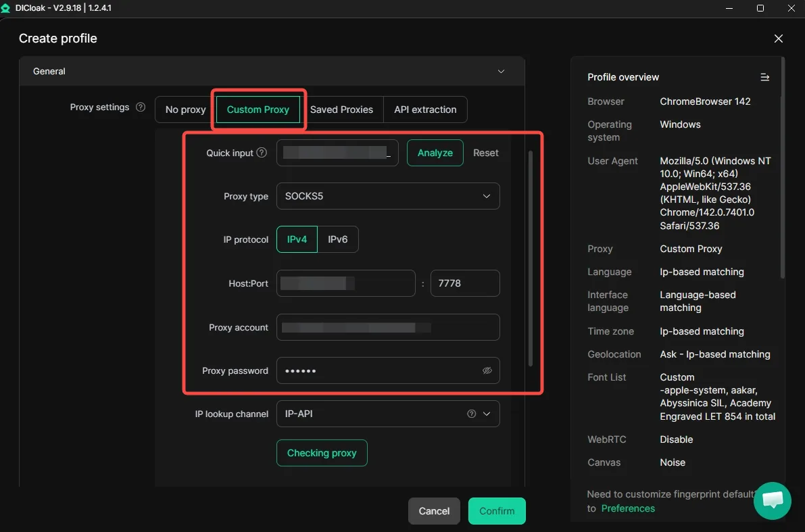The height and width of the screenshot is (532, 805).
Task: Click the proxy form vertical scrollbar
Action: pos(531,258)
